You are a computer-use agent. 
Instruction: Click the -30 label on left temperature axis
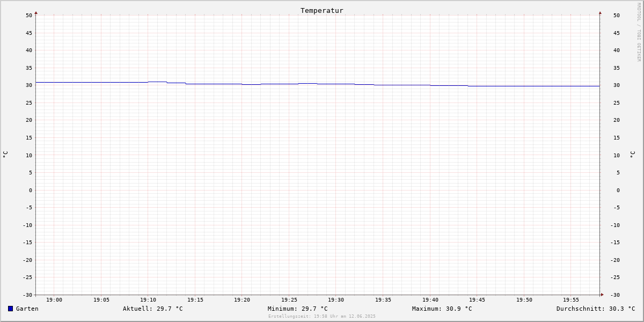click(x=27, y=295)
